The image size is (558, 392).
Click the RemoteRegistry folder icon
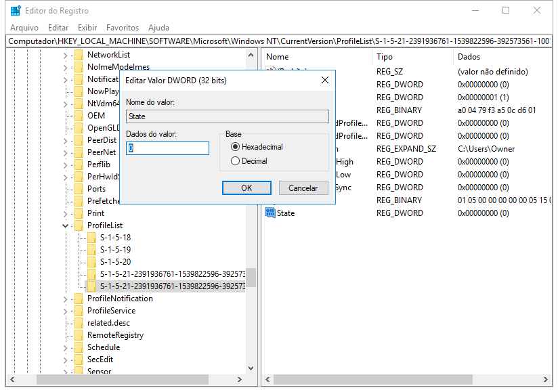[79, 335]
